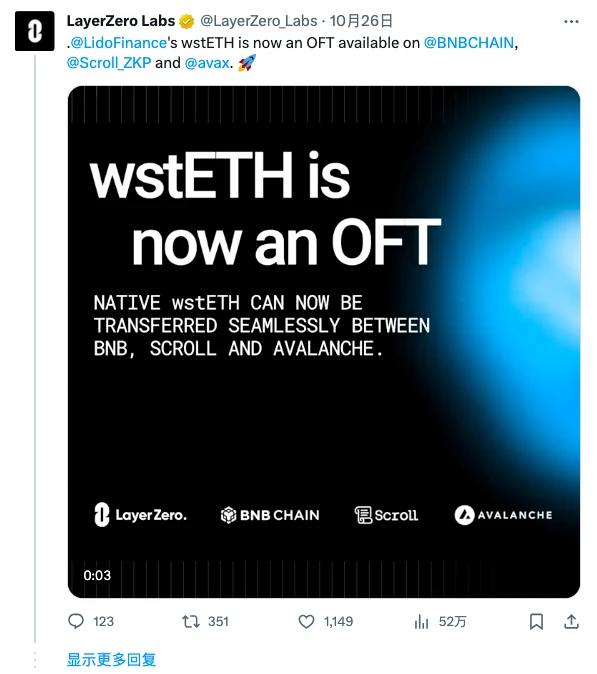The width and height of the screenshot is (597, 674).
Task: Click the 0:03 video duration label
Action: 97,575
